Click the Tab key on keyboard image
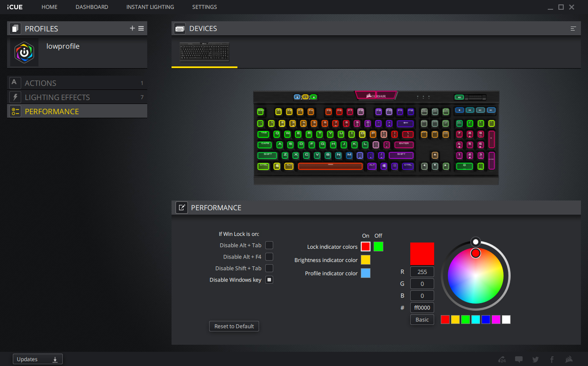 [x=264, y=134]
